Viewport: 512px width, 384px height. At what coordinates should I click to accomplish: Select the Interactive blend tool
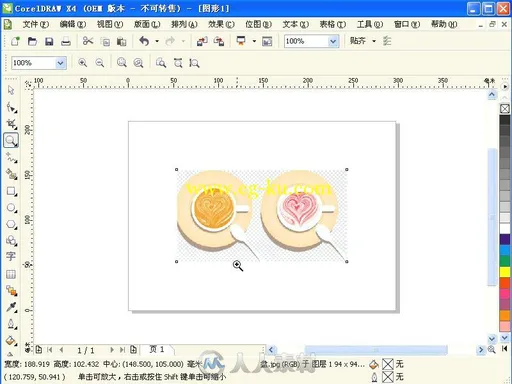11,291
